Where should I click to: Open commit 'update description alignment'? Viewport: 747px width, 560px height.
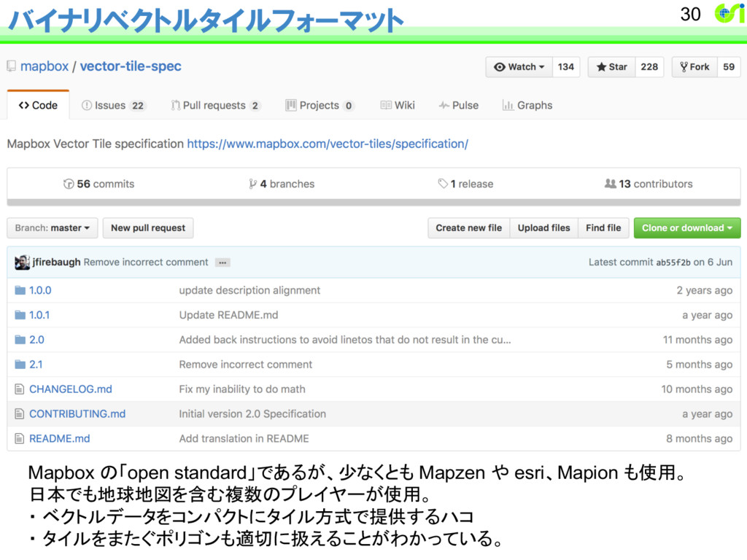[x=249, y=290]
